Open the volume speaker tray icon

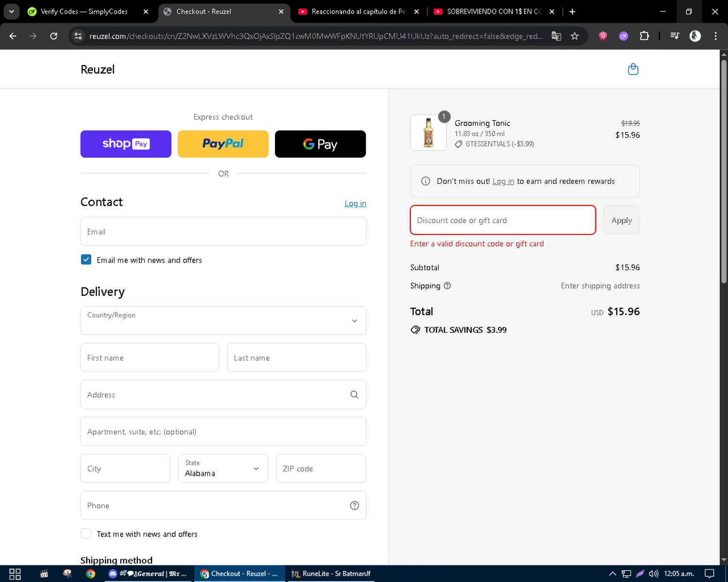click(653, 574)
